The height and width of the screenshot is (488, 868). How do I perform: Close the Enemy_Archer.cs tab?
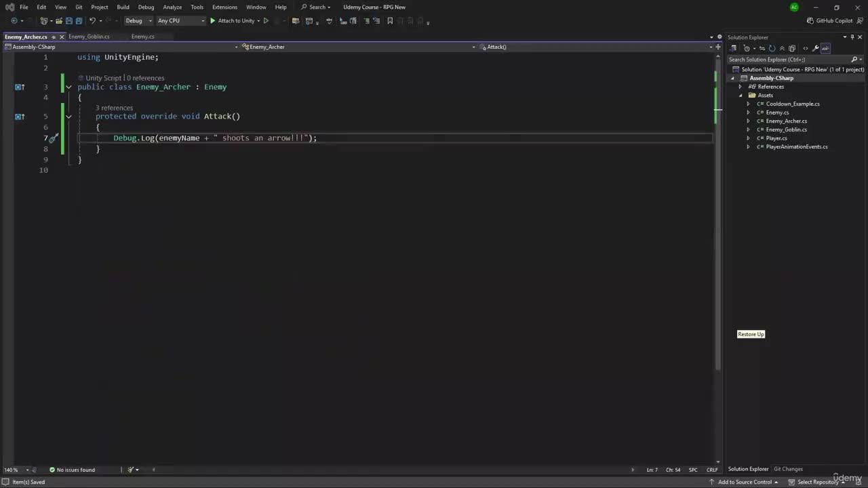pyautogui.click(x=62, y=37)
